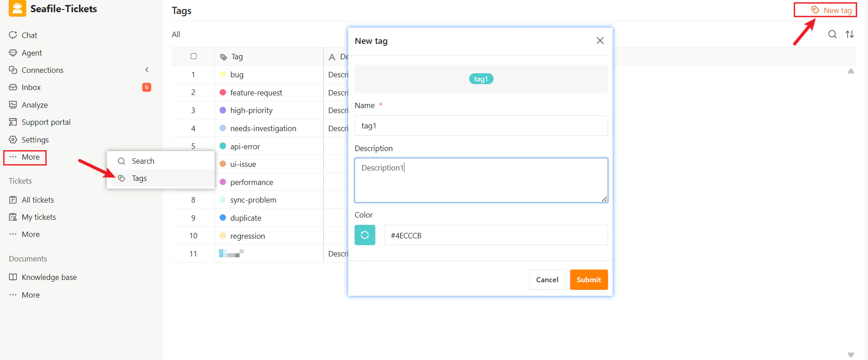Select the bug tag row
Screen dimensions: 868x360
point(237,75)
